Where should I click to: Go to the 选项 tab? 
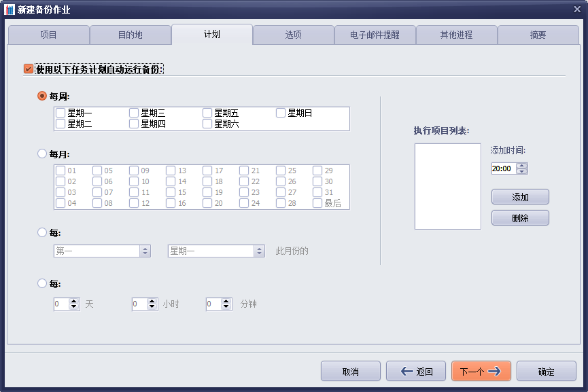point(293,35)
